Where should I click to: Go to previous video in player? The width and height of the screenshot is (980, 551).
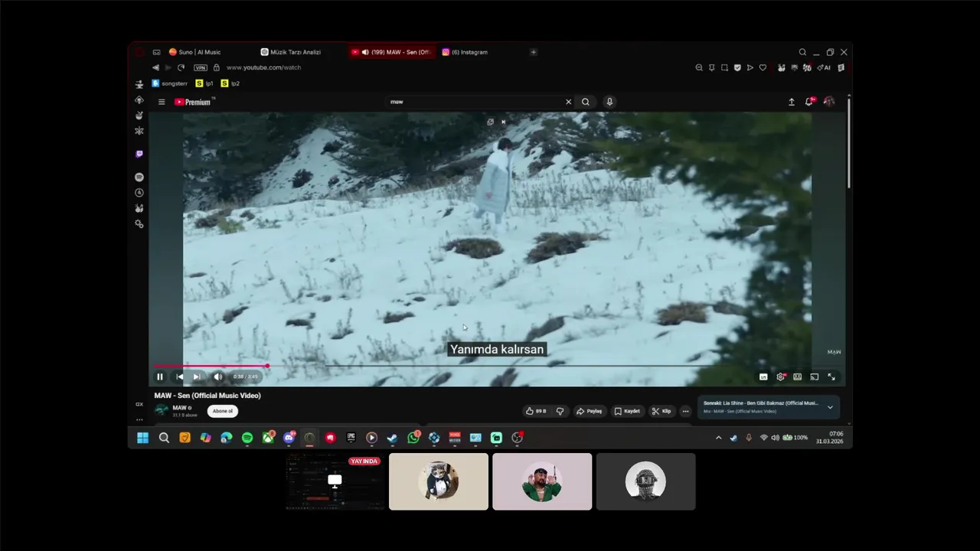pos(179,377)
